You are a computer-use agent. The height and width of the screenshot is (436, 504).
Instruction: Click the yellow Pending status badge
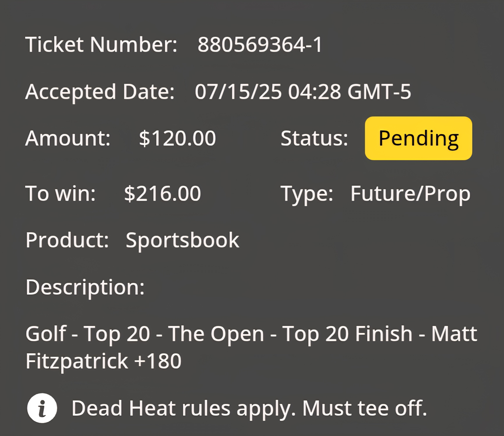(418, 138)
